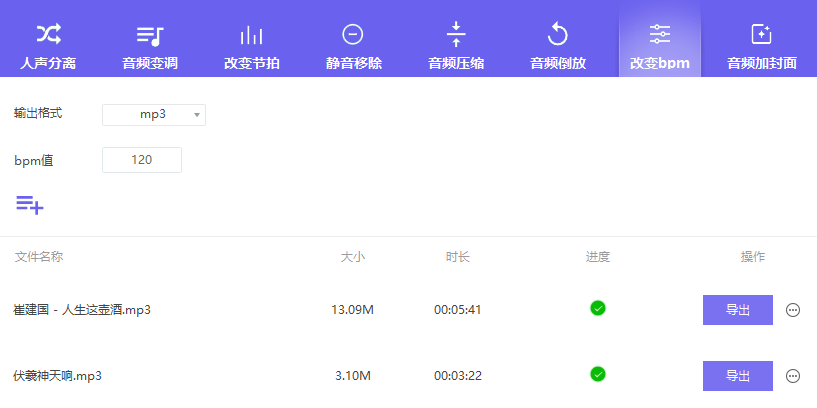This screenshot has height=408, width=817.
Task: Export 崔建国 - 人生这壶酒.mp3 with 导出 button
Action: (737, 310)
